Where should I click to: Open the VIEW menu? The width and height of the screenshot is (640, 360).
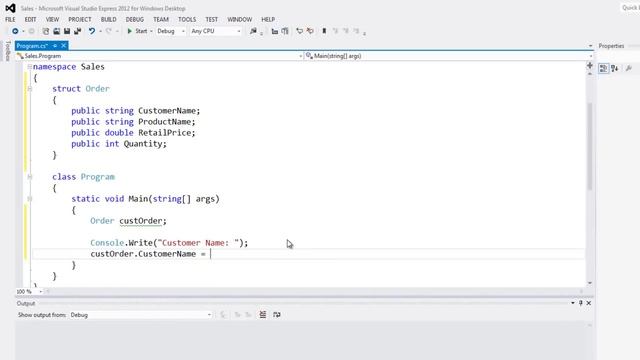pos(52,20)
